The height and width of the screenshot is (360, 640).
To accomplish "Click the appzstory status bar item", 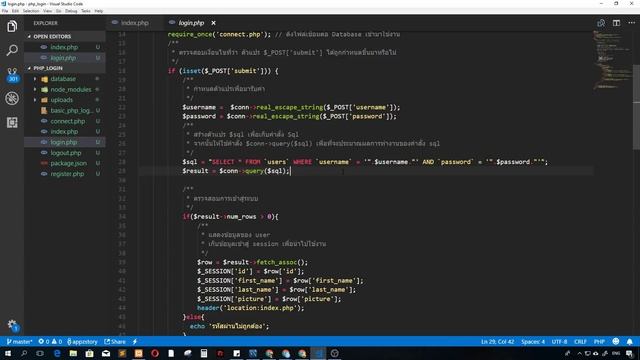I will pyautogui.click(x=82, y=342).
